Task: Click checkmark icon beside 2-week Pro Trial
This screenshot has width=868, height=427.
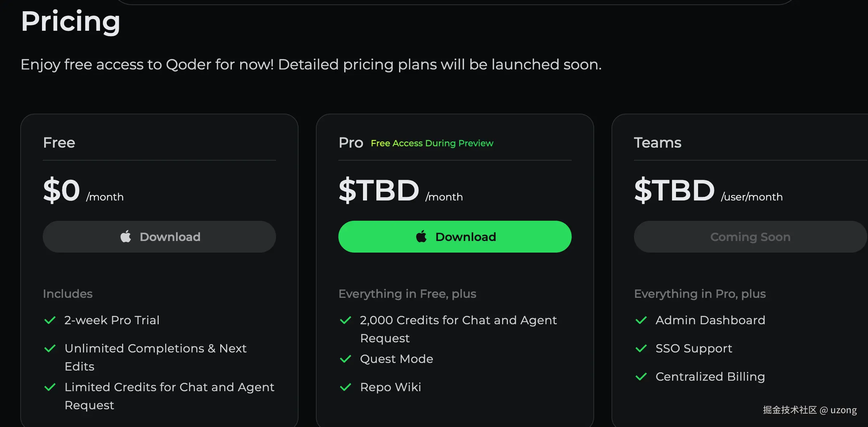Action: tap(50, 320)
